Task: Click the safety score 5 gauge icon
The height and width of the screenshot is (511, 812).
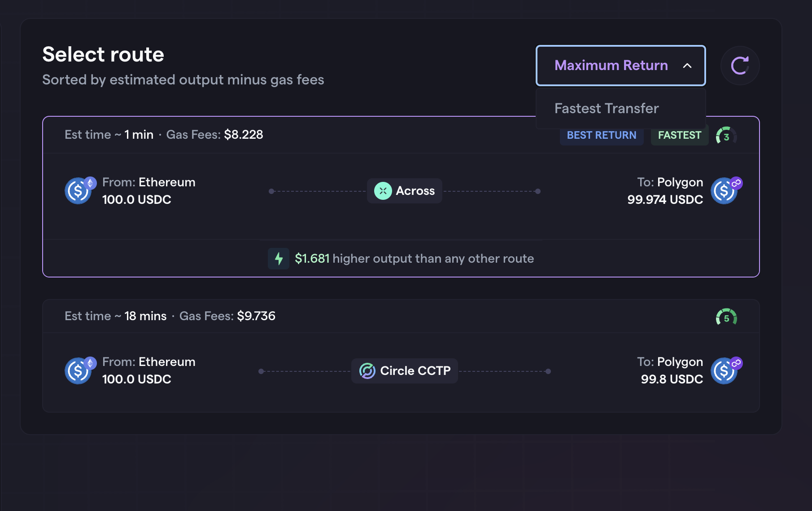Action: point(726,317)
